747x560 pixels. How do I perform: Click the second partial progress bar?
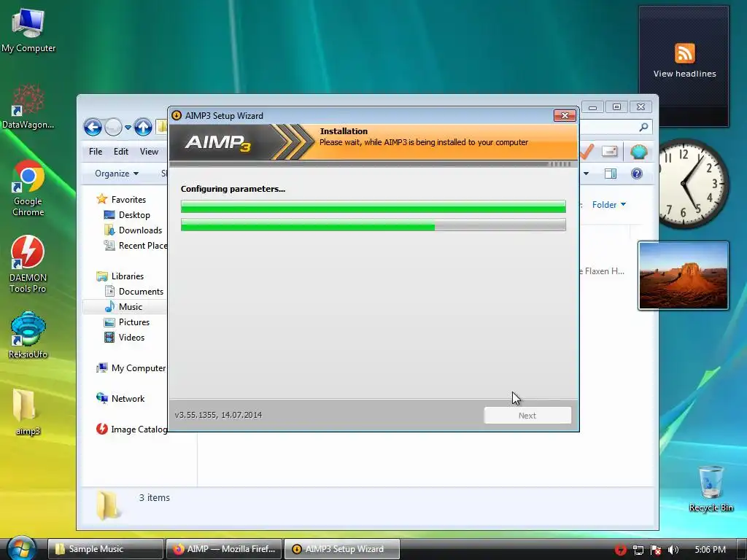(373, 225)
